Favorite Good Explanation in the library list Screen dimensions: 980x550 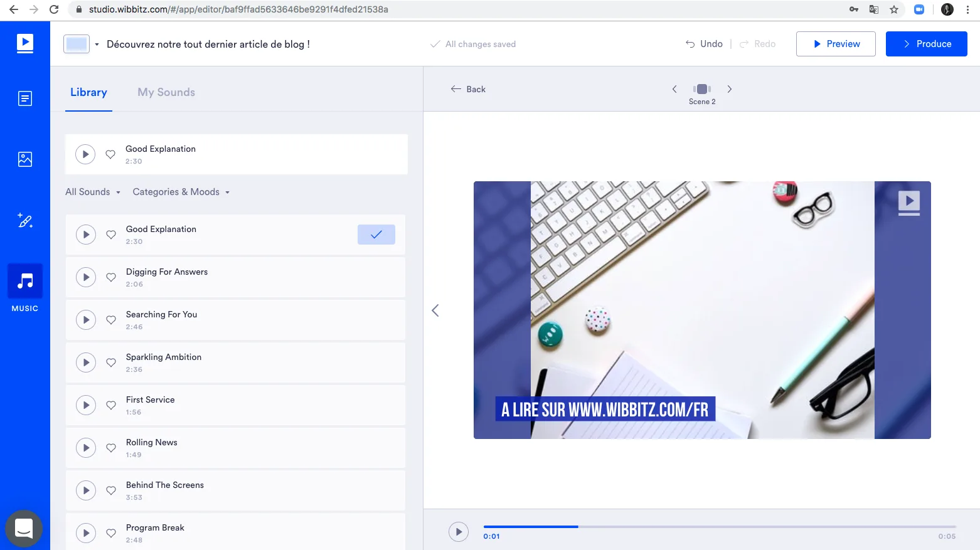point(111,235)
